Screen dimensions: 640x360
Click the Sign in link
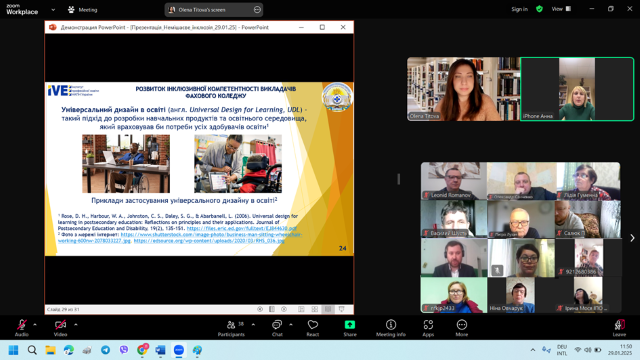520,9
